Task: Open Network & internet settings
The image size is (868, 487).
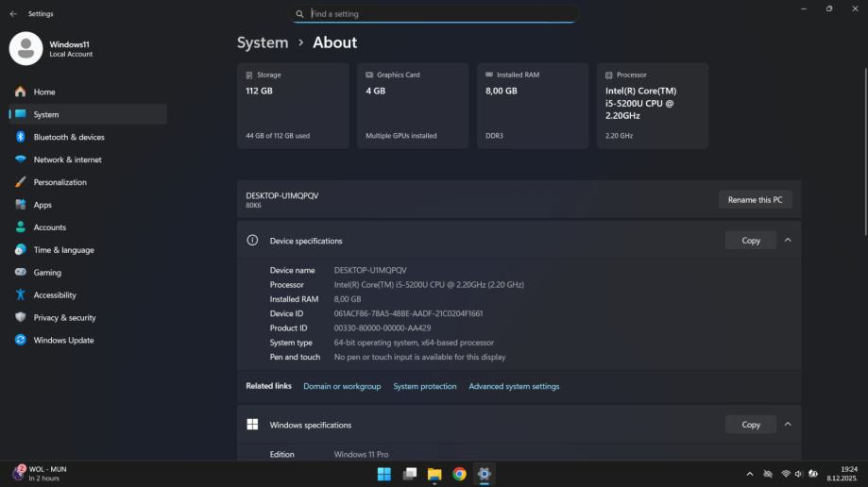Action: coord(67,160)
